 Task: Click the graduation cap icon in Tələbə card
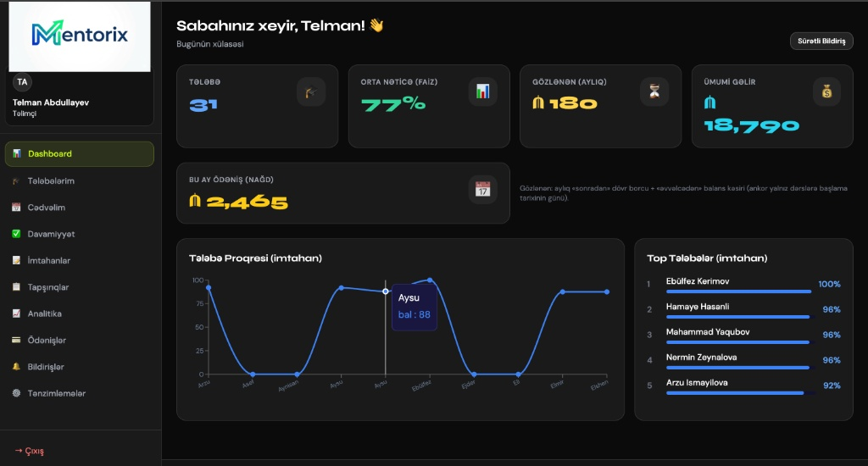pos(311,92)
